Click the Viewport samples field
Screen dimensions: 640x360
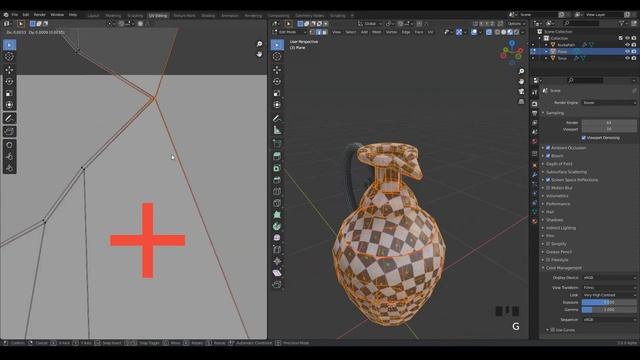point(609,129)
